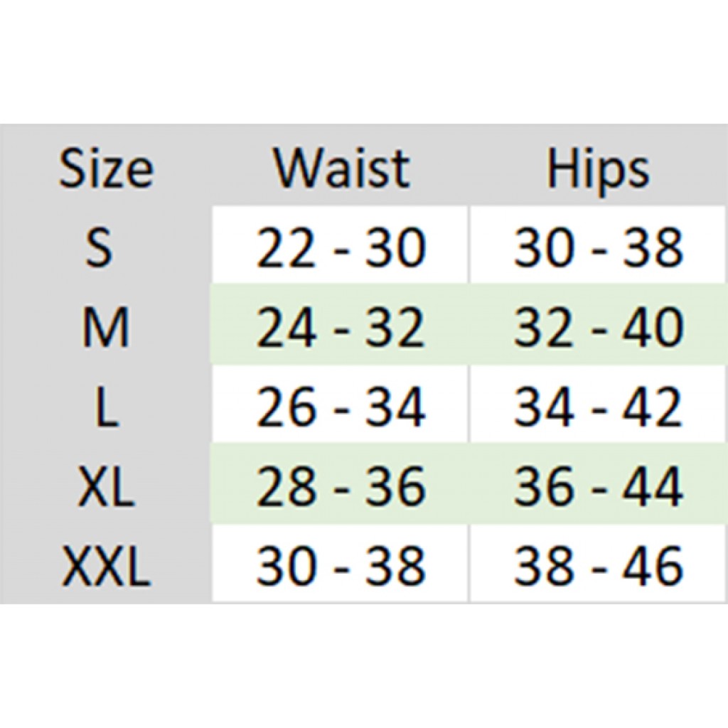
Task: Select the S size label
Action: (100, 247)
